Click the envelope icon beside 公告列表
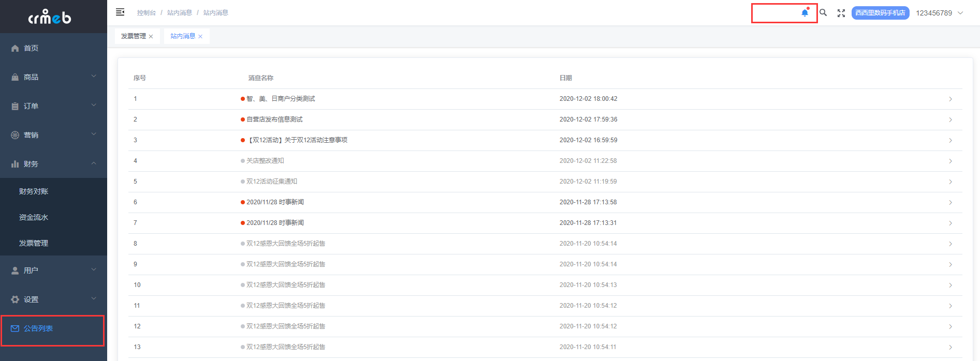The width and height of the screenshot is (980, 361). [x=15, y=328]
